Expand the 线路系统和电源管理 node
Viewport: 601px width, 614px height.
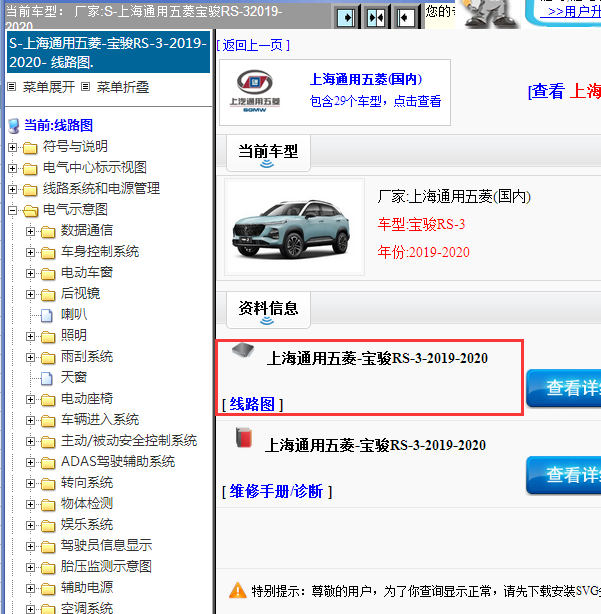13,190
